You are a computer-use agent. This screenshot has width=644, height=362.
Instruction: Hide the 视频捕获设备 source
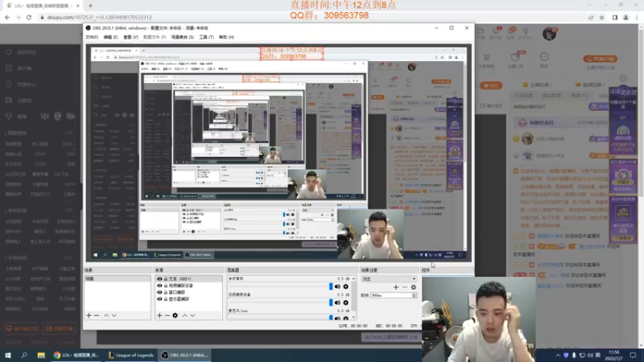tap(159, 286)
